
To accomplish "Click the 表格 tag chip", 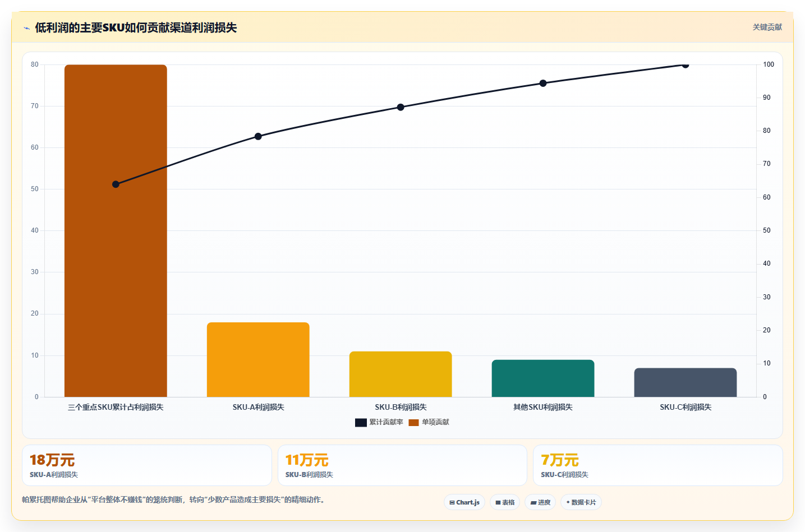I will click(x=505, y=502).
